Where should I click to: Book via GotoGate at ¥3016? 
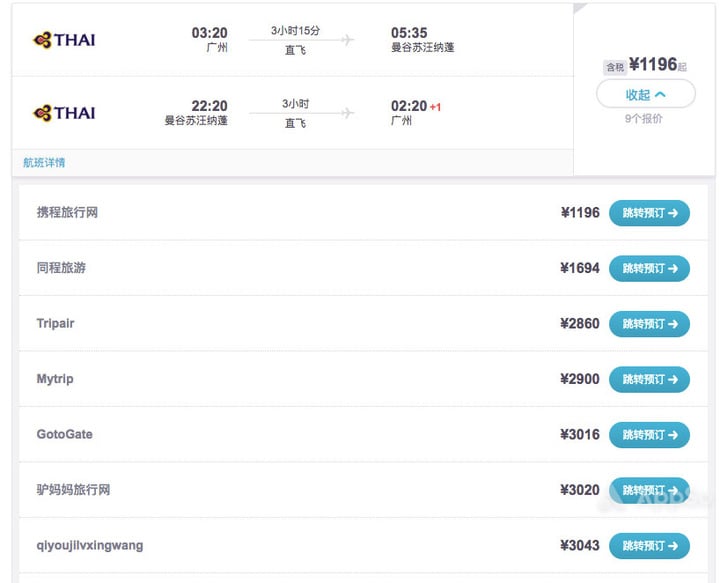649,435
